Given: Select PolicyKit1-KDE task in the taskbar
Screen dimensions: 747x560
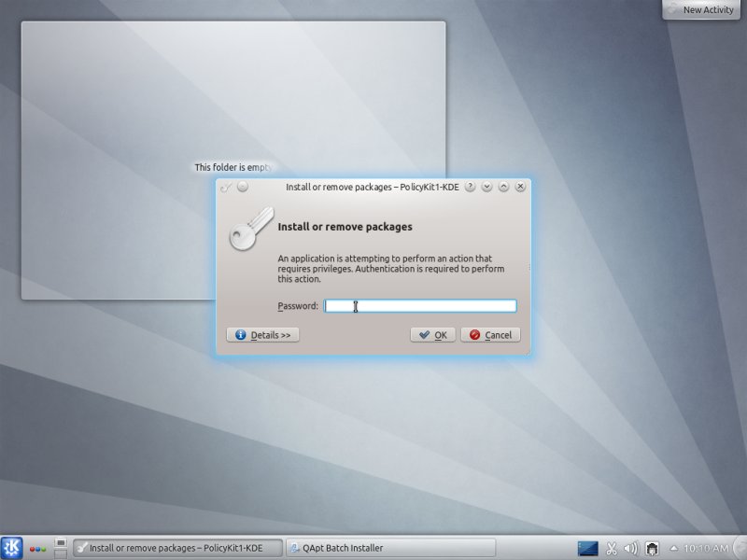Looking at the screenshot, I should (177, 548).
